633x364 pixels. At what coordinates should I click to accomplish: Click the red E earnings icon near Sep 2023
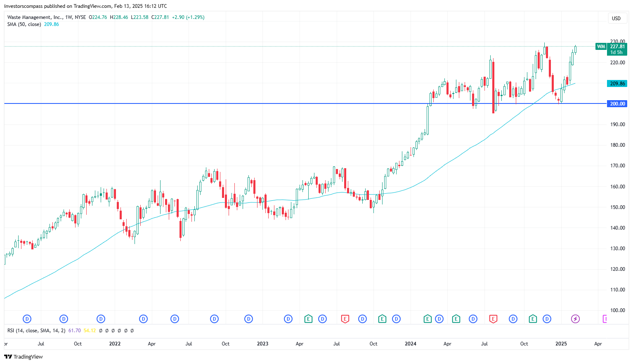345,319
